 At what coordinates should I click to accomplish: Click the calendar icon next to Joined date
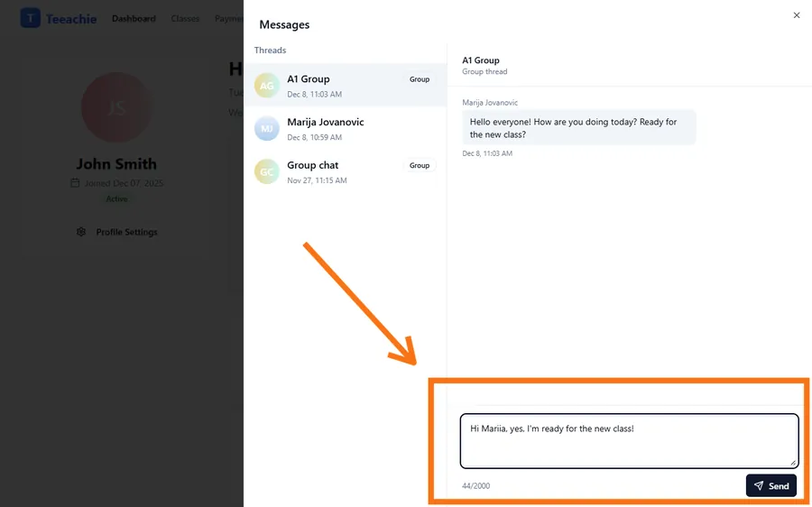pos(75,183)
